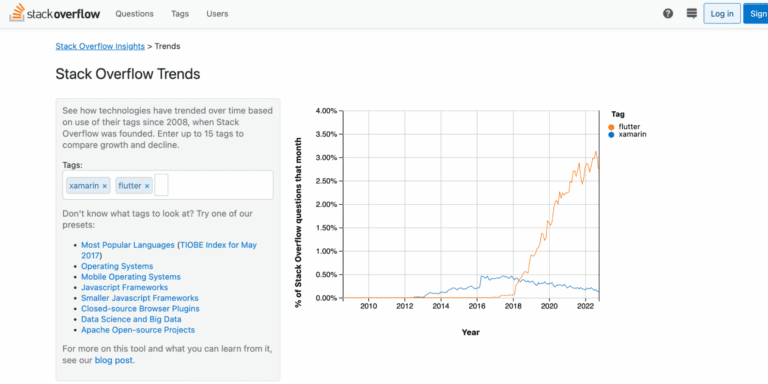Click the blue xamarin legend dot
The image size is (768, 384).
[x=611, y=134]
